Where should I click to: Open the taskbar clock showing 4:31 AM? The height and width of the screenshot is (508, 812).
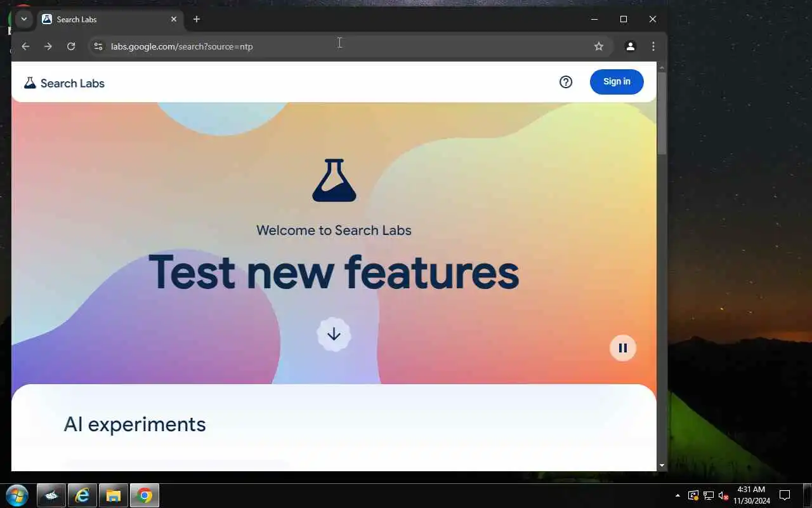751,495
